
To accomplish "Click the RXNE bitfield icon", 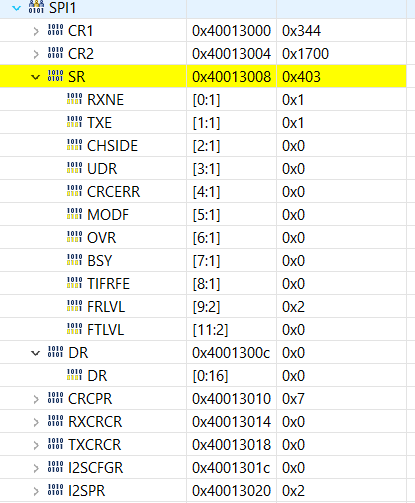I will tap(74, 99).
